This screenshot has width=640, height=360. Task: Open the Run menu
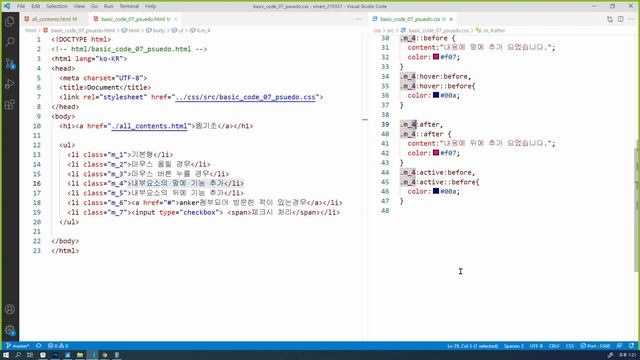click(x=109, y=6)
